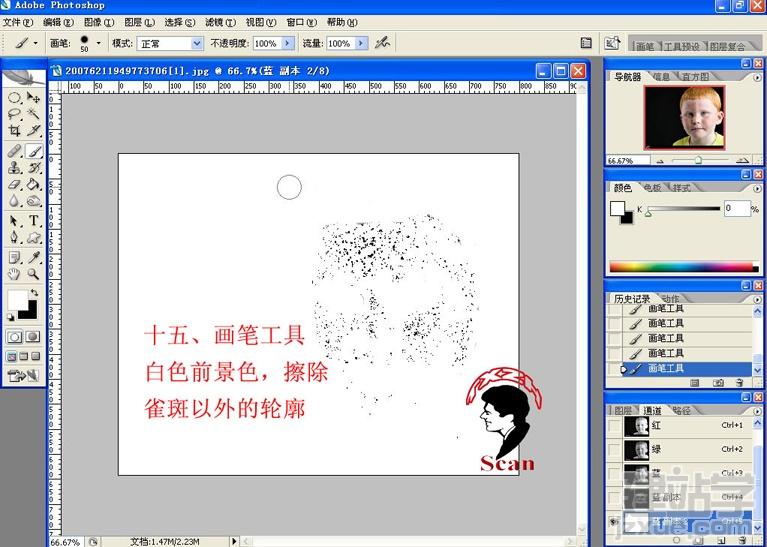Image resolution: width=767 pixels, height=547 pixels.
Task: Select the Notes tool
Action: point(14,257)
